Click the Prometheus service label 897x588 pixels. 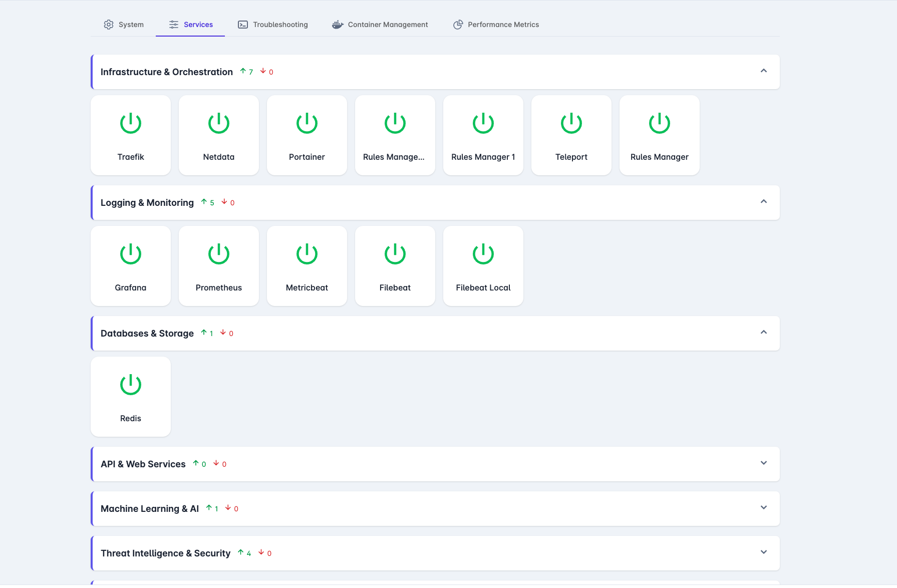pyautogui.click(x=219, y=287)
